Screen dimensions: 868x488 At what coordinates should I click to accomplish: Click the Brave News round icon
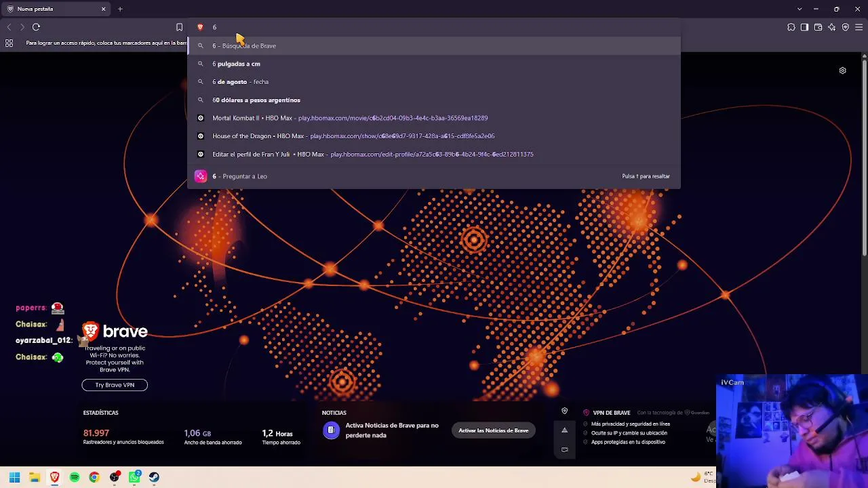coord(331,430)
